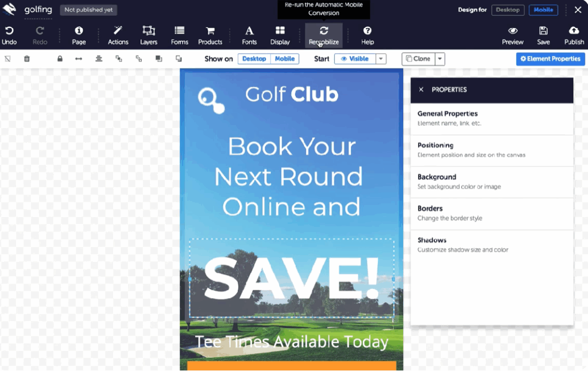
Task: Open the Layers panel
Action: [x=149, y=31]
